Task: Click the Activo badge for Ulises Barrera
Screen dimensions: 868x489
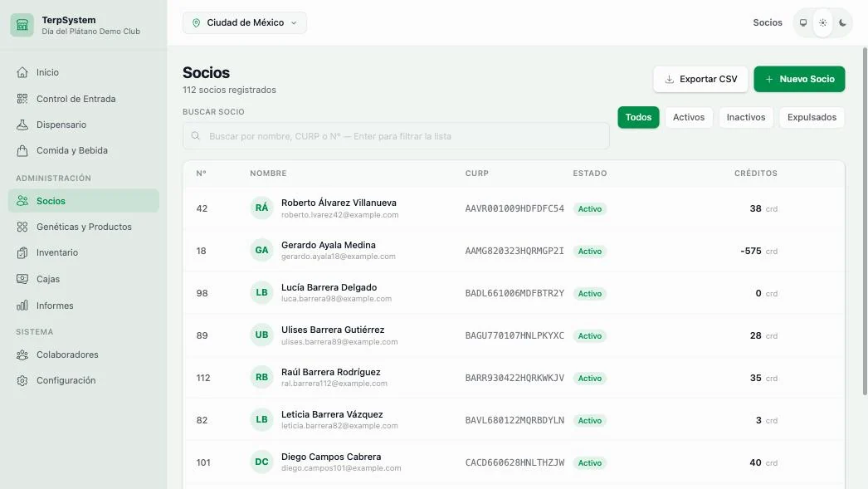Action: pyautogui.click(x=589, y=335)
